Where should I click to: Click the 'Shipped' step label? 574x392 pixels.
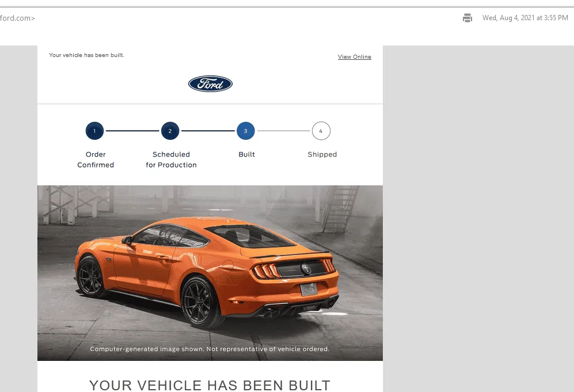(x=322, y=154)
